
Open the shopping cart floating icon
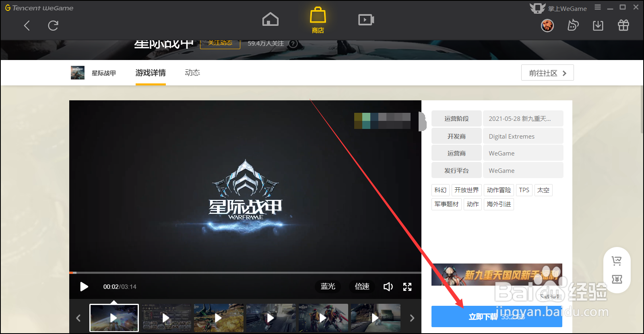(617, 261)
